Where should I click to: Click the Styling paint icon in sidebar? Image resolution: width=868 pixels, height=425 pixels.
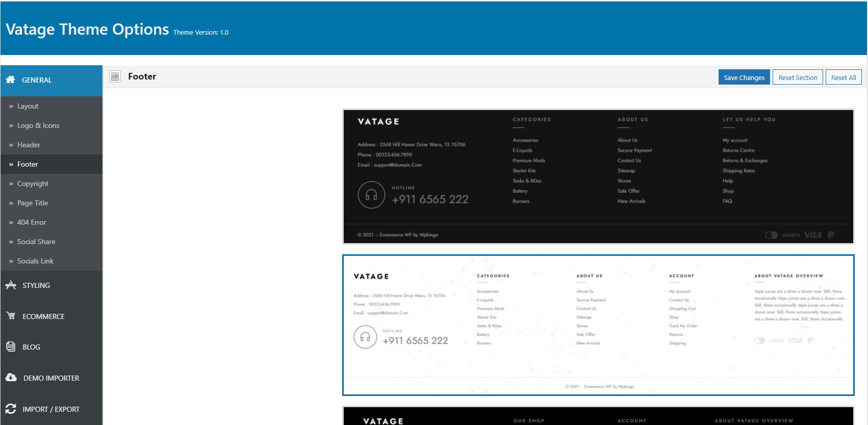click(11, 285)
